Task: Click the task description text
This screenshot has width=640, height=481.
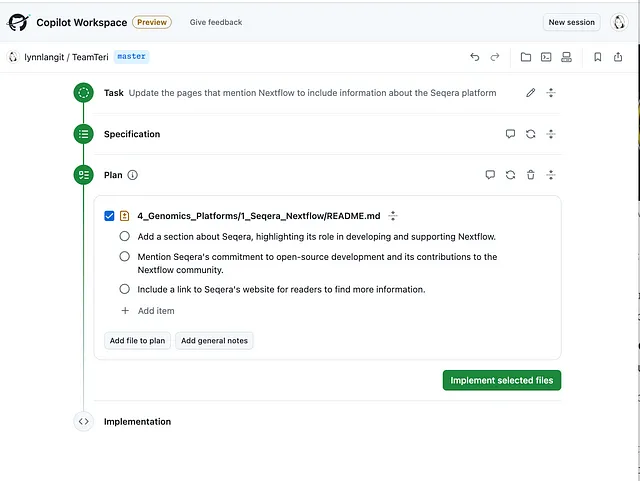Action: tap(312, 93)
